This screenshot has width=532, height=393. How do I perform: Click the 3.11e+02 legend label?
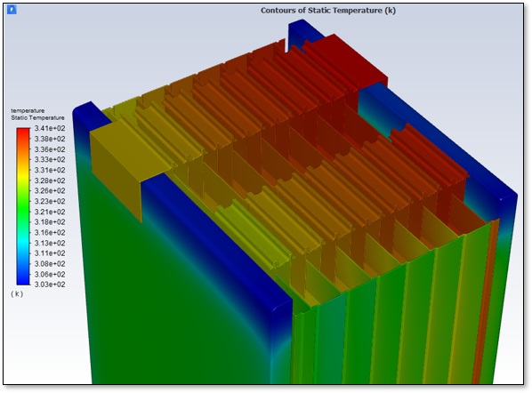point(50,253)
